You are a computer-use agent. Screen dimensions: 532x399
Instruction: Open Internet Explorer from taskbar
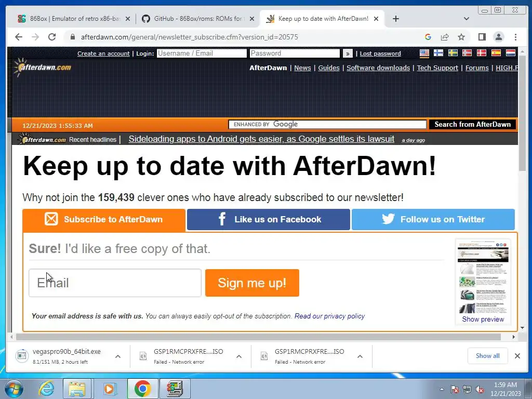(46, 389)
